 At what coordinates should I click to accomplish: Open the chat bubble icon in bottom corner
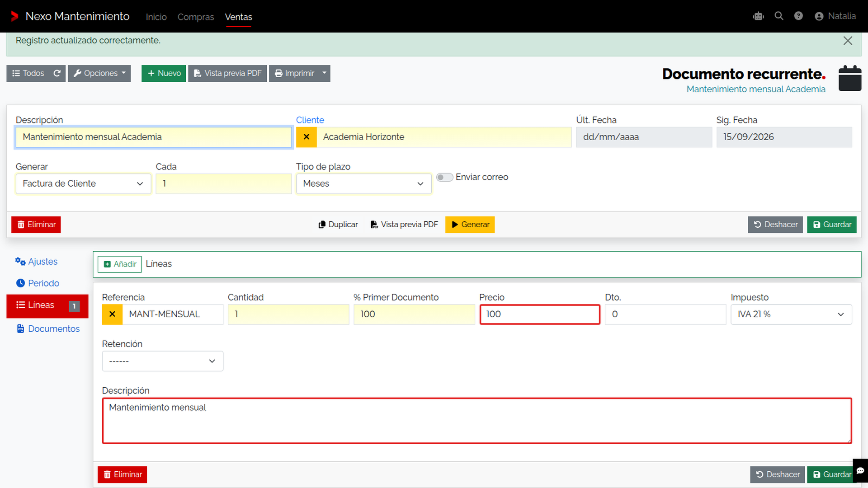pos(860,471)
